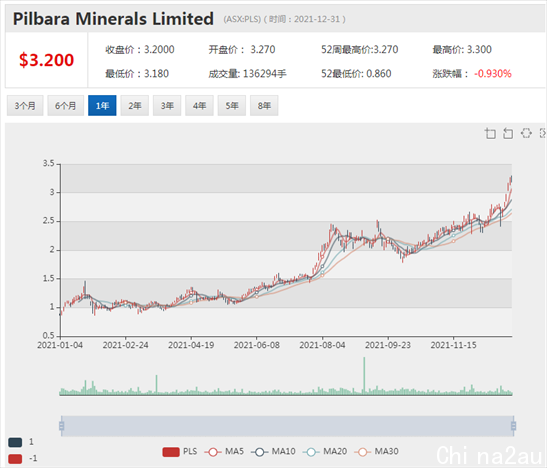The width and height of the screenshot is (547, 468).
Task: Click the zoom reset toolbox icon
Action: pos(508,133)
